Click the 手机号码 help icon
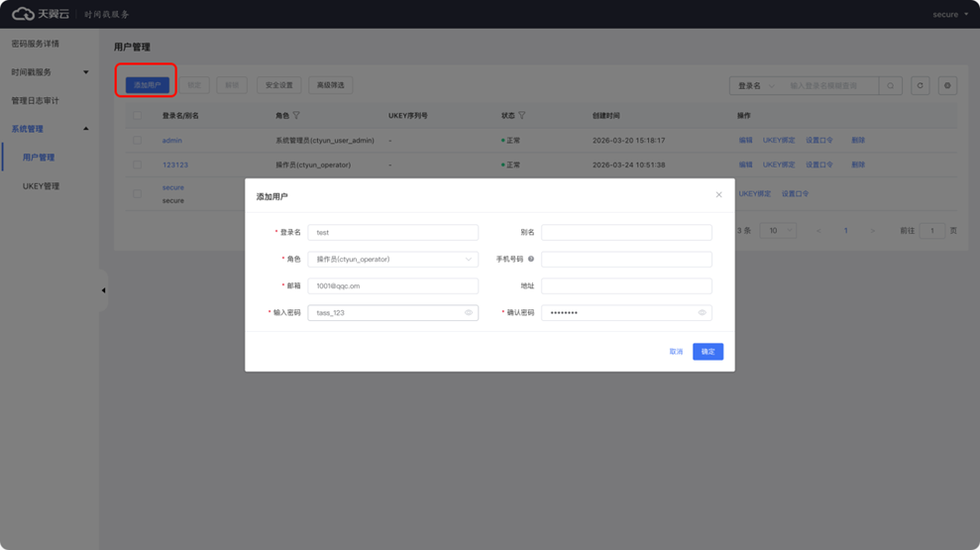Viewport: 980px width, 550px height. [x=530, y=259]
